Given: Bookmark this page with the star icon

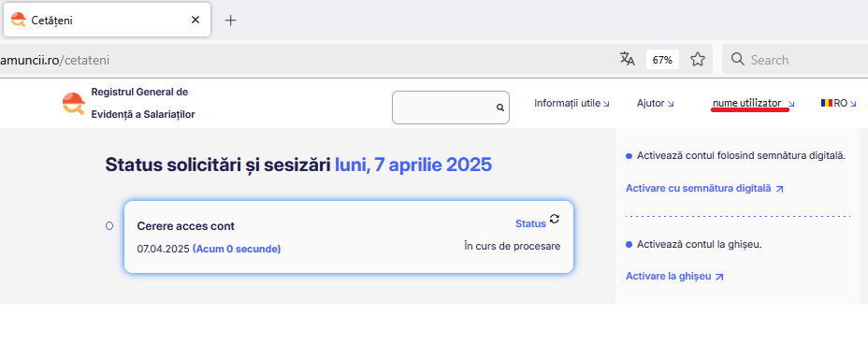Looking at the screenshot, I should tap(698, 59).
